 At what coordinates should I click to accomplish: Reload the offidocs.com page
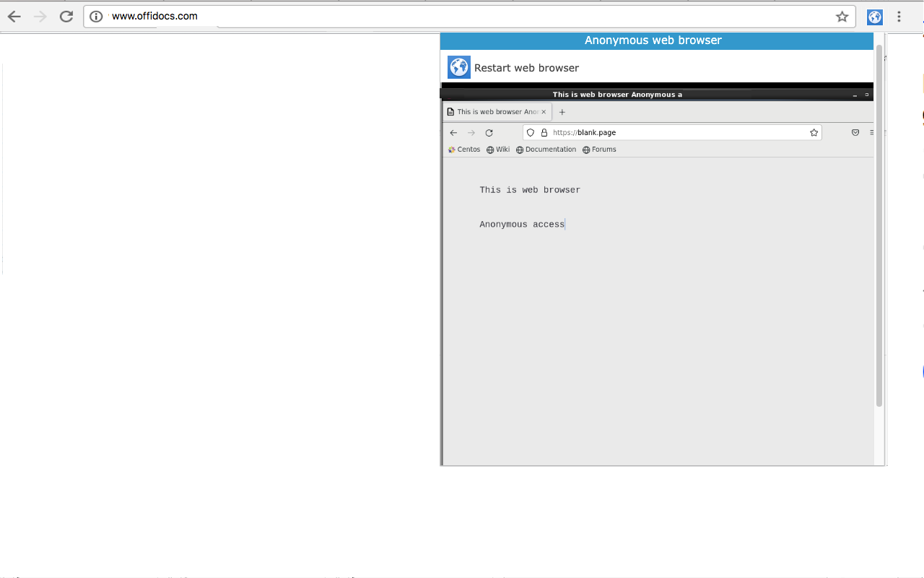point(66,17)
